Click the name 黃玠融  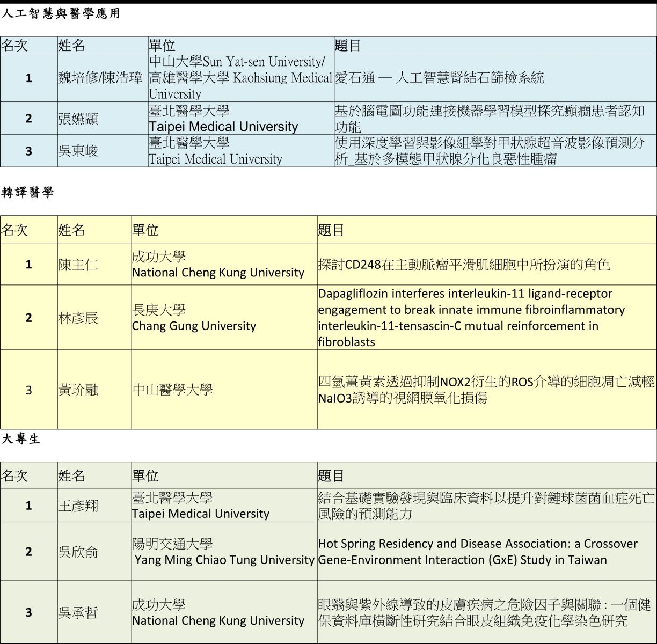[78, 390]
